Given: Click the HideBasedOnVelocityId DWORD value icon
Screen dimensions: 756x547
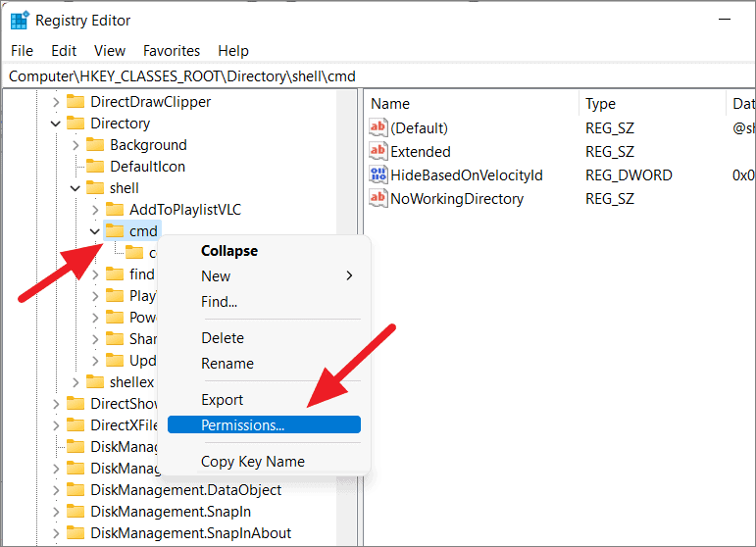Looking at the screenshot, I should (378, 174).
